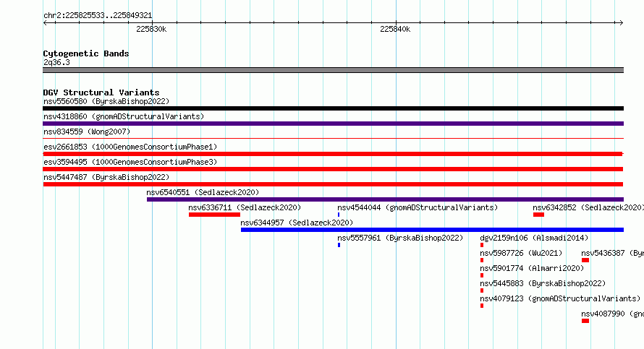644x349 pixels.
Task: Click the small blue nsv5557961 marker
Action: point(339,245)
